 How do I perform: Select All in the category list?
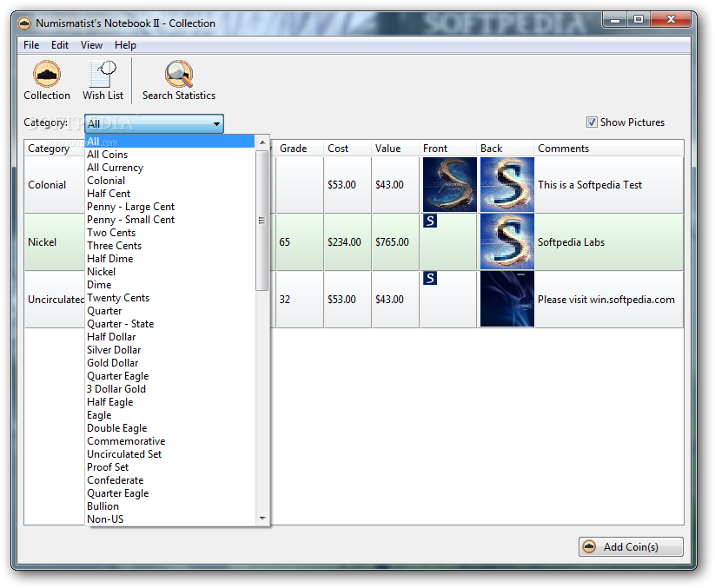[x=169, y=142]
